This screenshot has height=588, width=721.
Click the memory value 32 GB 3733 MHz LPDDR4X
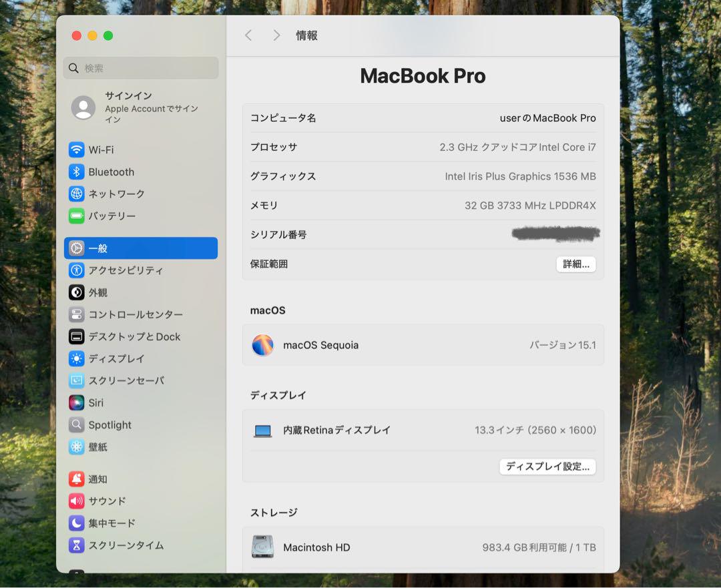(530, 206)
